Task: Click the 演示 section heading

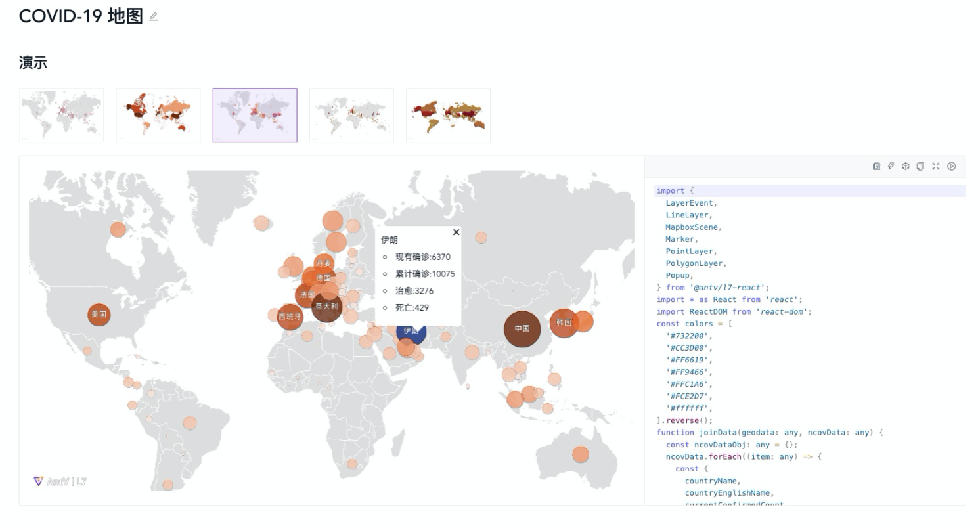Action: click(x=33, y=63)
